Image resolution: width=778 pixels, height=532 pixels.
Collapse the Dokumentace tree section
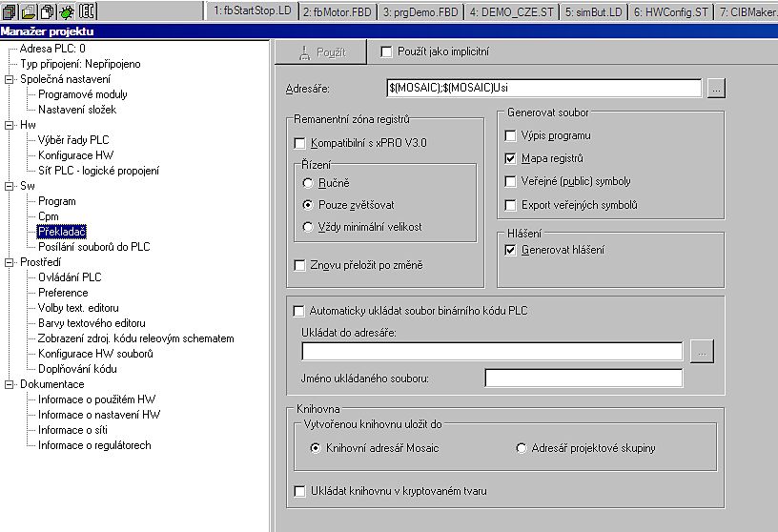pyautogui.click(x=10, y=384)
